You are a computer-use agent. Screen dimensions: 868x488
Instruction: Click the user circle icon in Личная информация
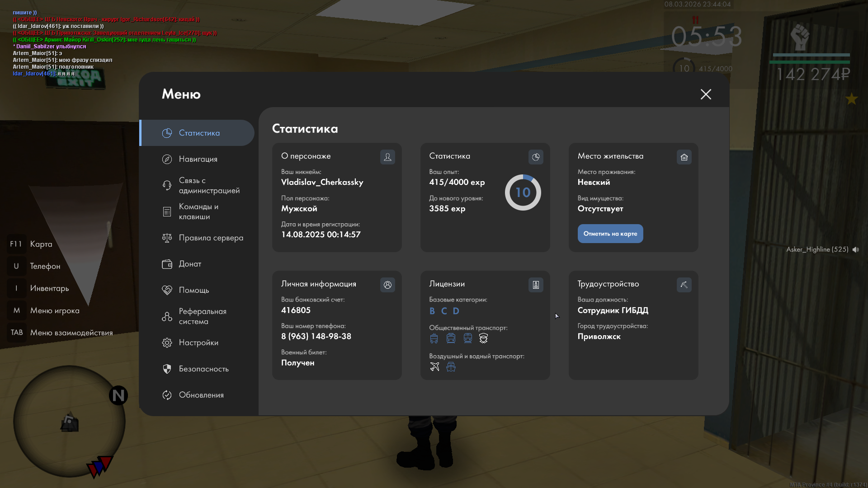point(387,285)
